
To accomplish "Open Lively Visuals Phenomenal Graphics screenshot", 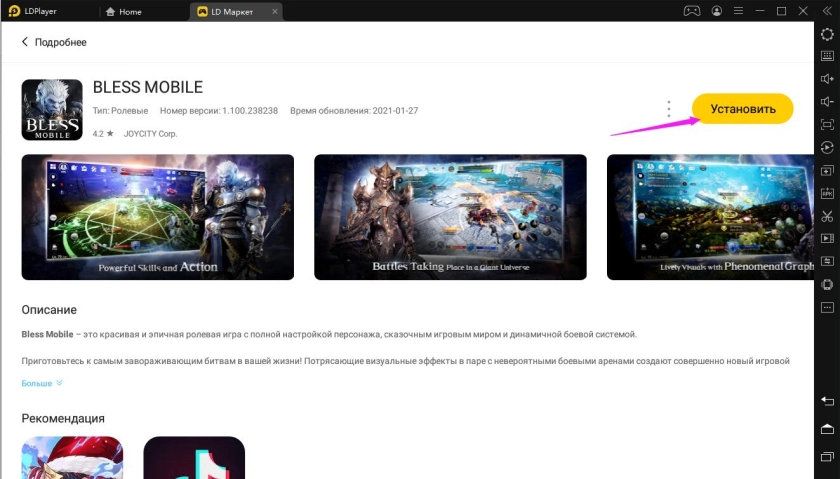I will coord(710,217).
